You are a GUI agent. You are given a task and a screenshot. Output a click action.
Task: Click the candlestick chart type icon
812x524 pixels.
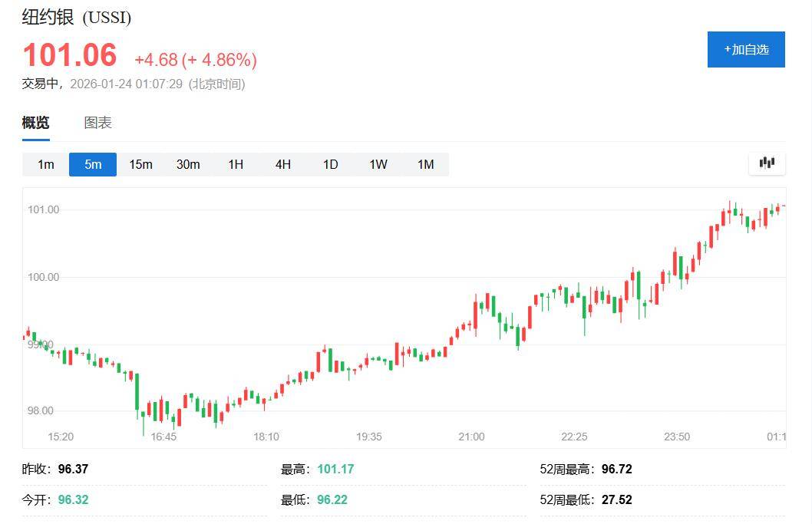click(767, 163)
